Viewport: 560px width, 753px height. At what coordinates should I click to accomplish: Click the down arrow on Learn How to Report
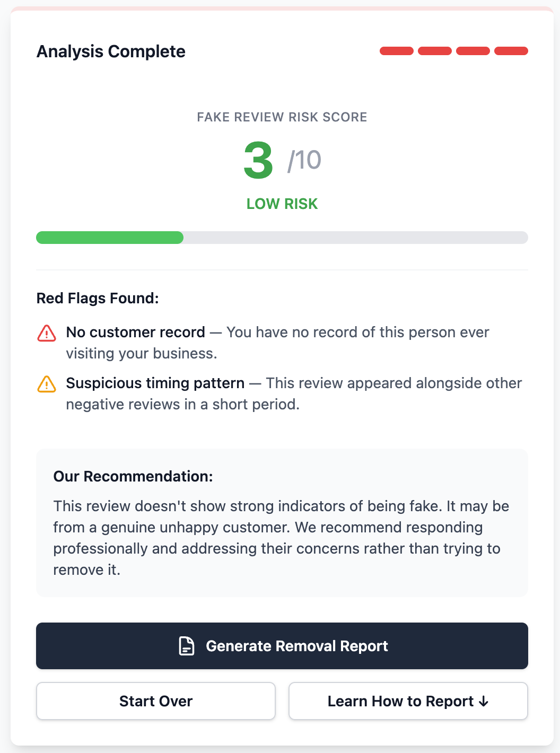click(x=483, y=701)
